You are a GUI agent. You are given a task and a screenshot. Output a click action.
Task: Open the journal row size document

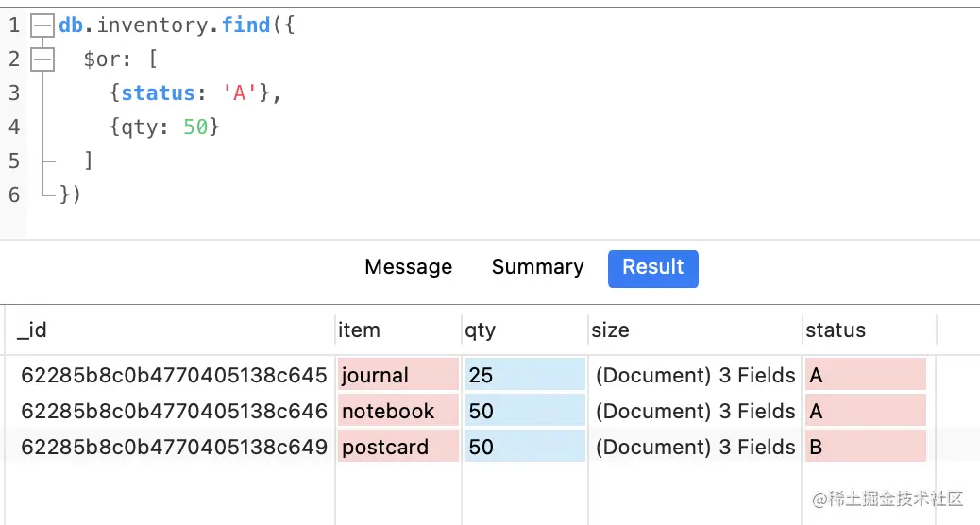pyautogui.click(x=695, y=375)
